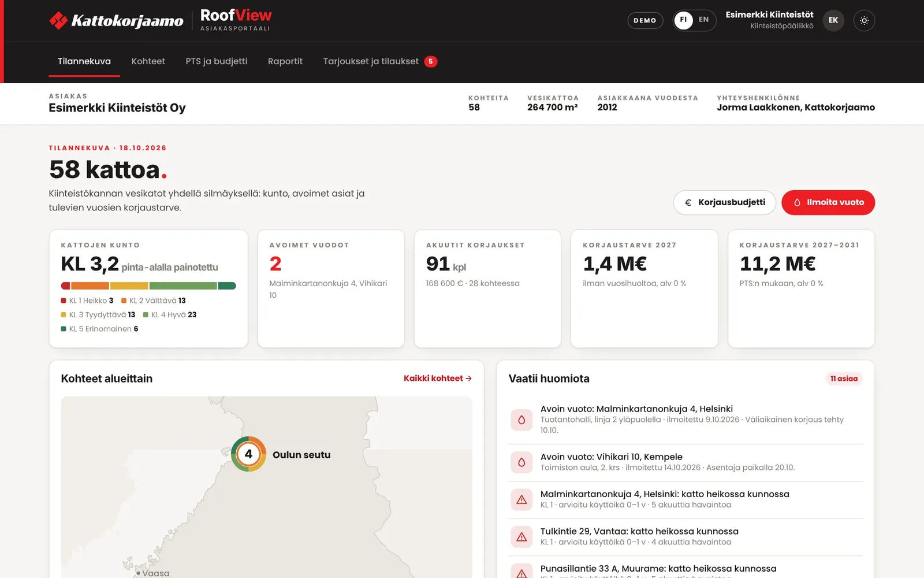Click Avoin vuoto: Malminkartanonkuja 4, Helsinki row
This screenshot has width=924, height=578.
685,420
